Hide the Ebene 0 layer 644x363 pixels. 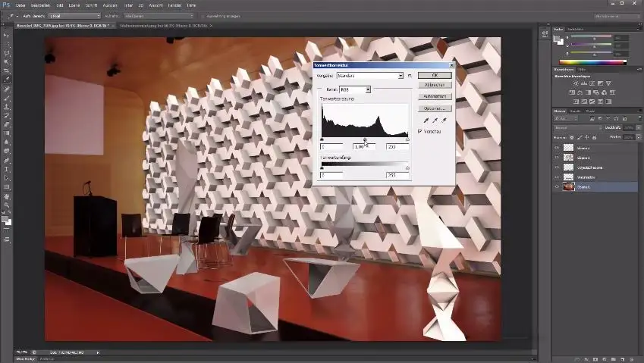tap(558, 187)
